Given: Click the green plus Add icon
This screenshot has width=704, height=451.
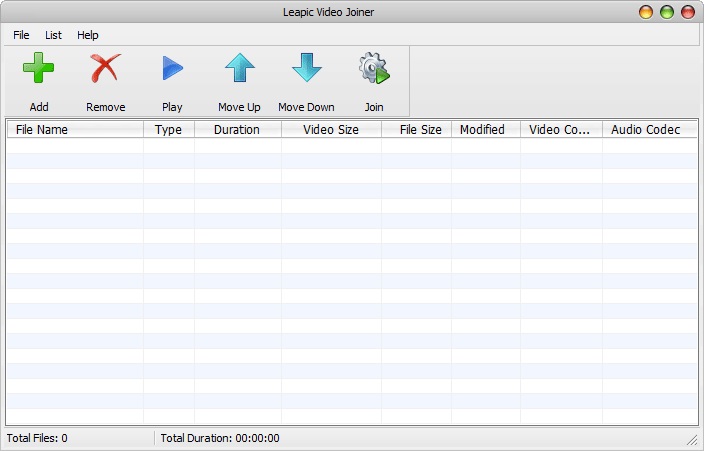Looking at the screenshot, I should coord(39,69).
